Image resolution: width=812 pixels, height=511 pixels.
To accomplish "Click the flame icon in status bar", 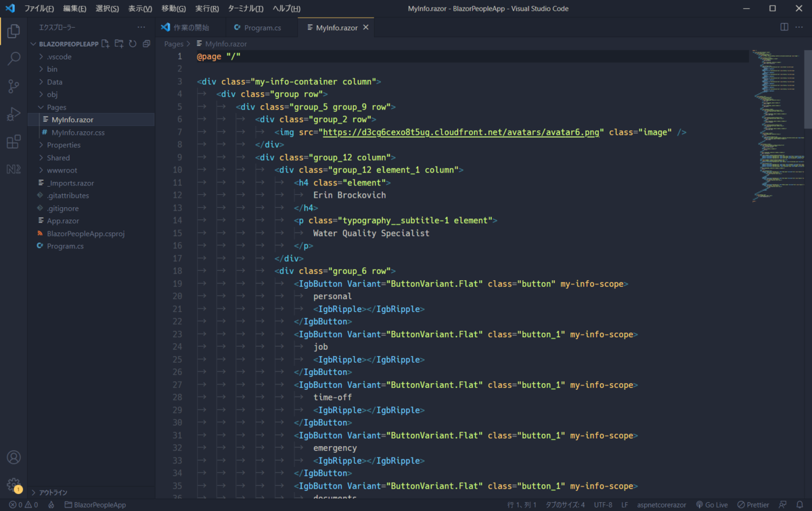I will [51, 505].
